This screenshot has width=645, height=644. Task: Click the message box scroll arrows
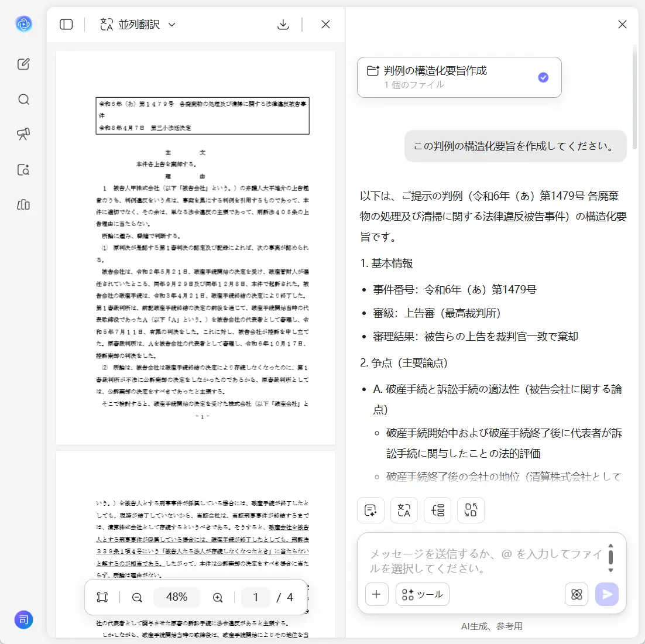(x=610, y=558)
